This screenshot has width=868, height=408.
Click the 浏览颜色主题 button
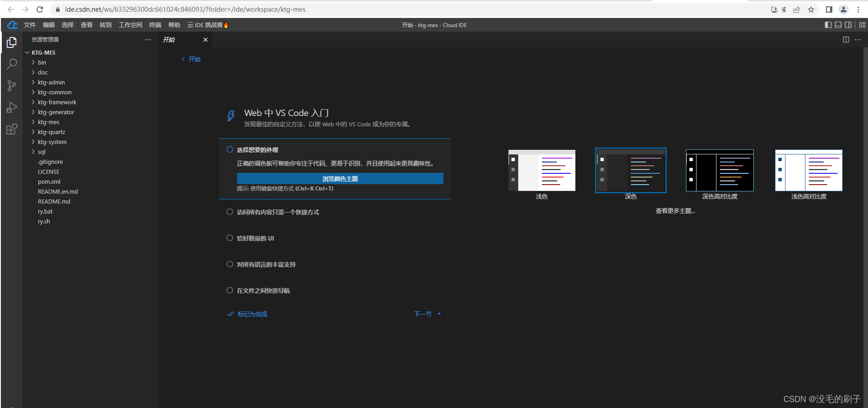pyautogui.click(x=340, y=178)
